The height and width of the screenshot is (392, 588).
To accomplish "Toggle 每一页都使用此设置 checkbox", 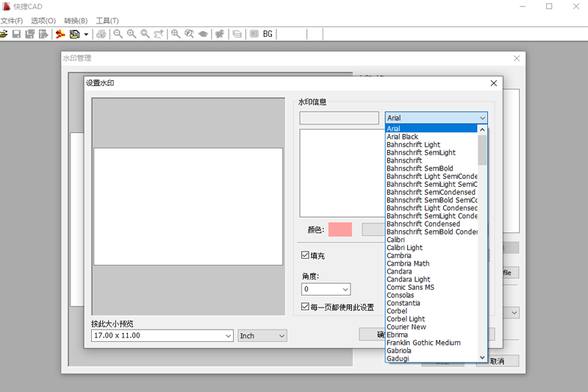I will point(305,307).
